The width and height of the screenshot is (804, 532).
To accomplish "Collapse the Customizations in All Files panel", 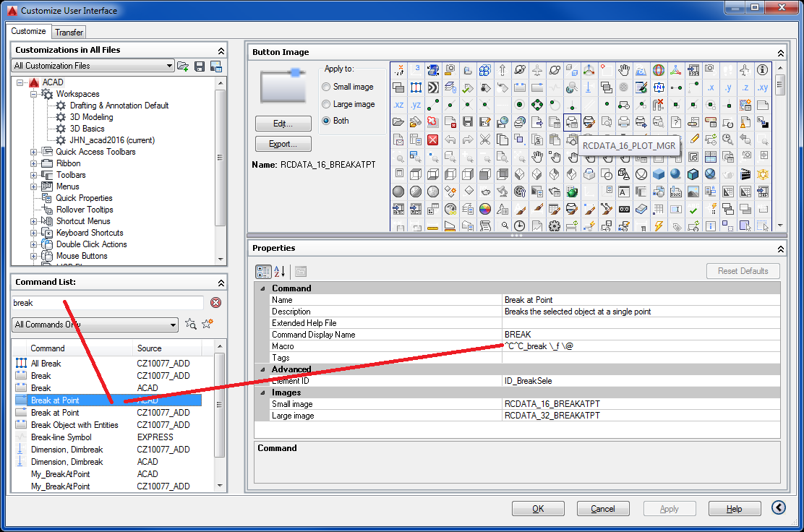I will tap(221, 51).
